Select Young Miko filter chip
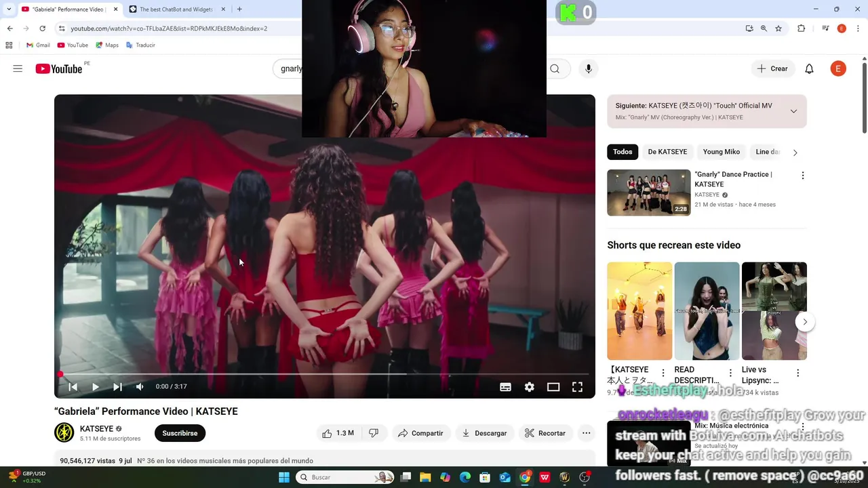 (x=722, y=152)
